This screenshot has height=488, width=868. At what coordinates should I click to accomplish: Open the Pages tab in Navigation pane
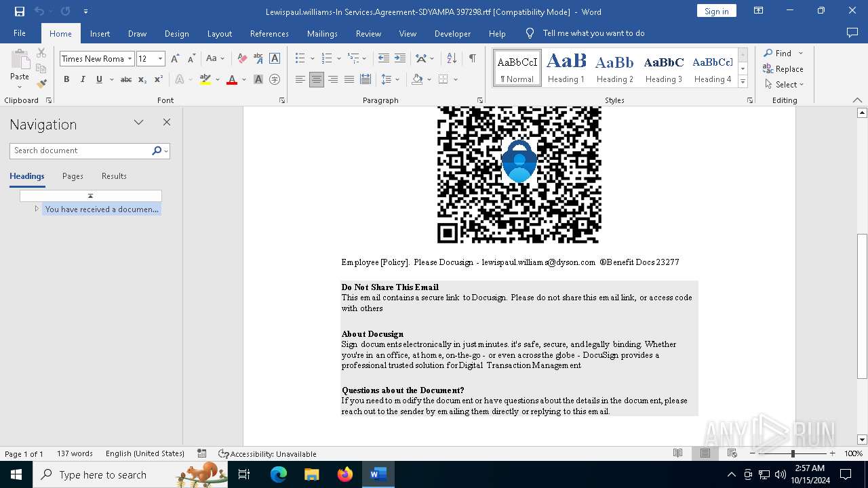click(x=73, y=176)
